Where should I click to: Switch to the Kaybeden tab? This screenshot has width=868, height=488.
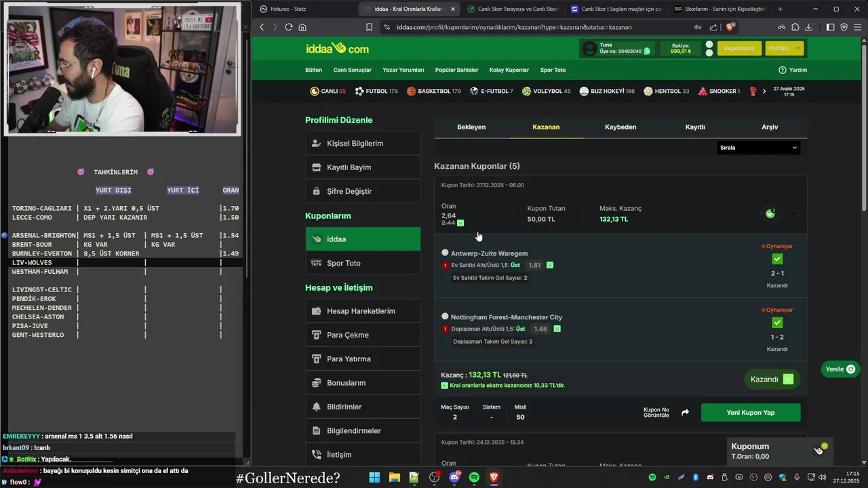pyautogui.click(x=620, y=127)
